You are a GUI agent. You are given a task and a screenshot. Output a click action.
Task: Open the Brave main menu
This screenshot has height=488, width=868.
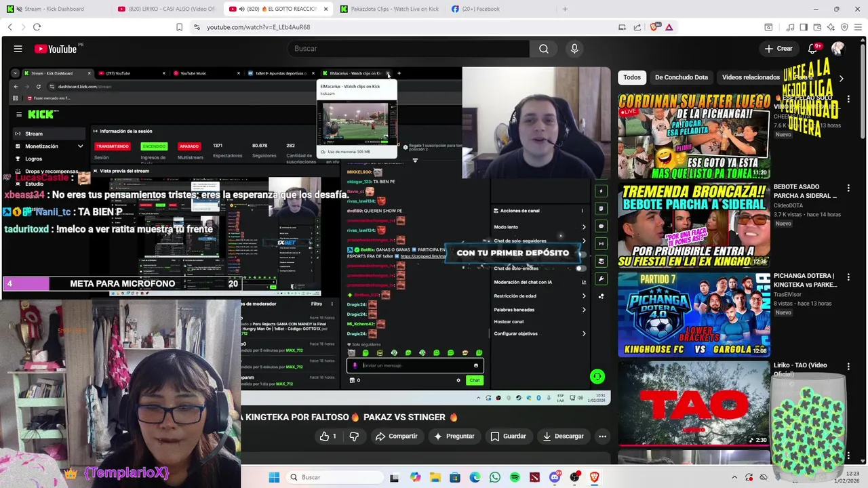858,27
